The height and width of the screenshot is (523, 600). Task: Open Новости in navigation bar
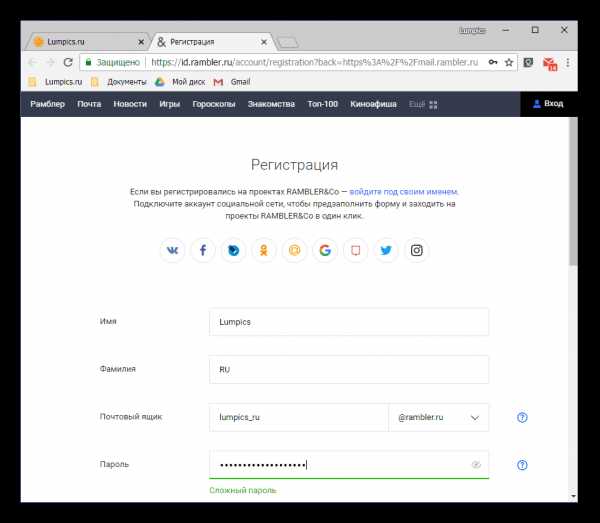(x=130, y=104)
